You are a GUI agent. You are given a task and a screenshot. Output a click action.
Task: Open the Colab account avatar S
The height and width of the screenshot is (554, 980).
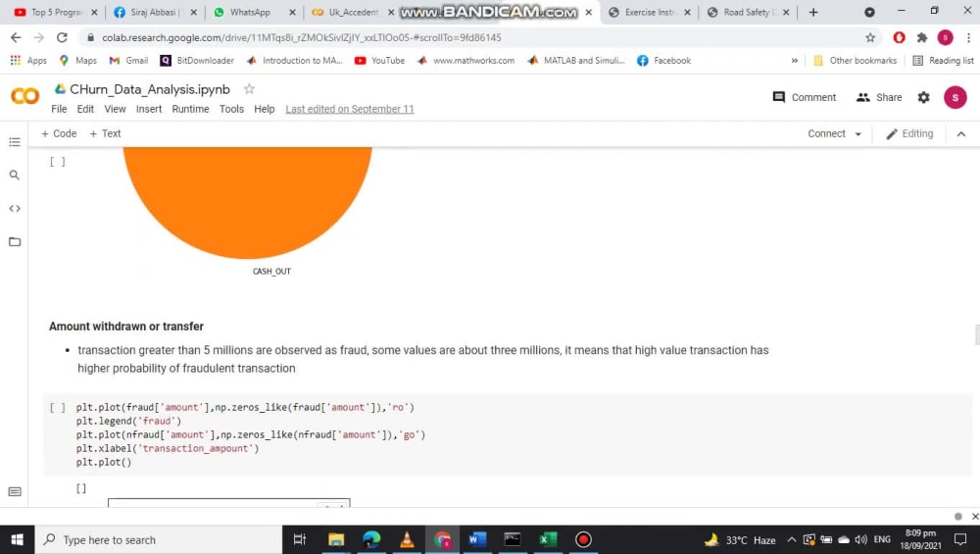955,97
